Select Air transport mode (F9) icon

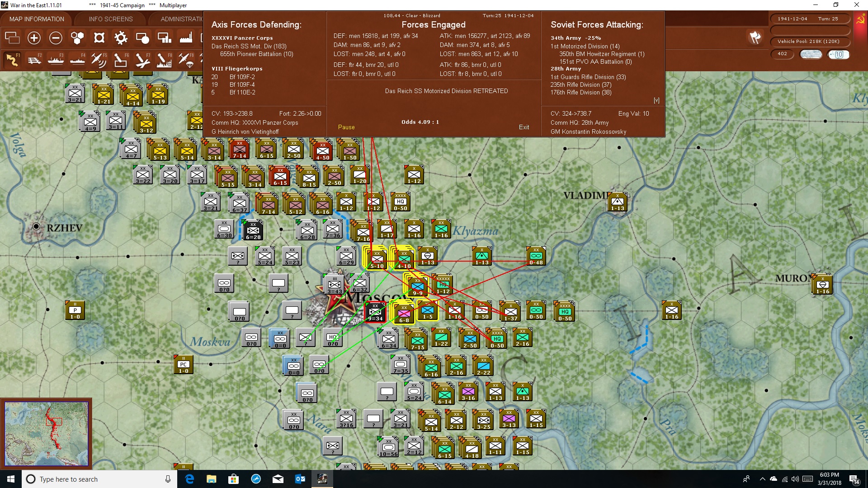tap(185, 60)
